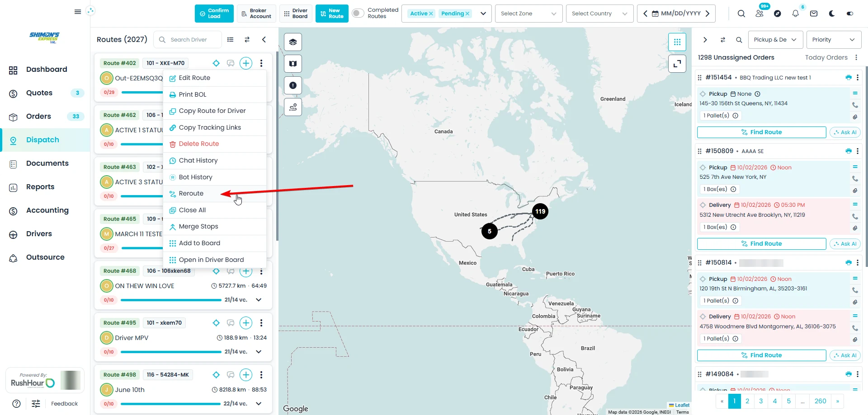This screenshot has height=415, width=868.
Task: Remove the Pending status filter tag
Action: coord(467,14)
